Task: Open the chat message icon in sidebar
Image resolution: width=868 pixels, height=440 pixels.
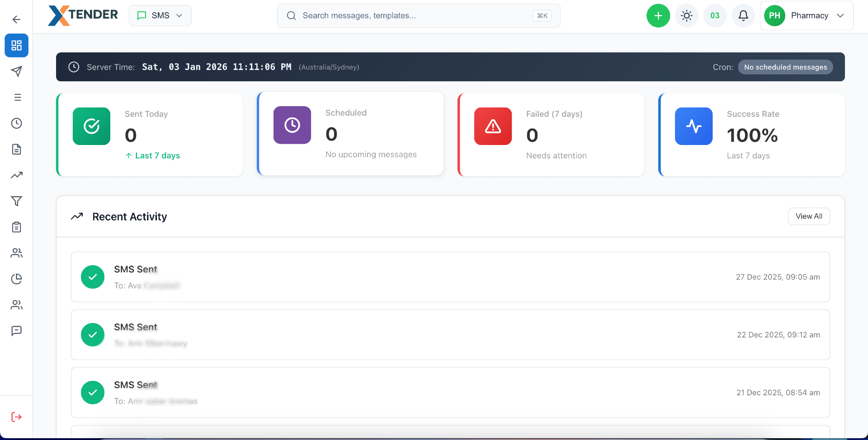Action: pyautogui.click(x=16, y=331)
